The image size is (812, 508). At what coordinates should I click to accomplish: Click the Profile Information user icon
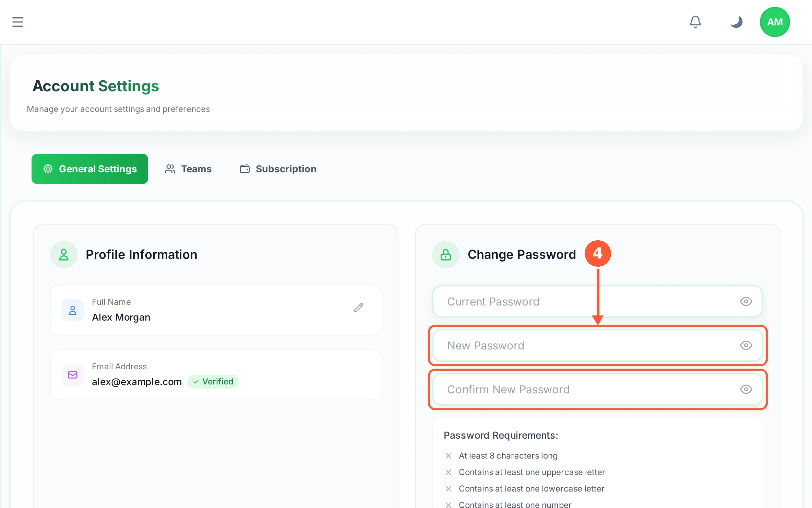(x=64, y=255)
